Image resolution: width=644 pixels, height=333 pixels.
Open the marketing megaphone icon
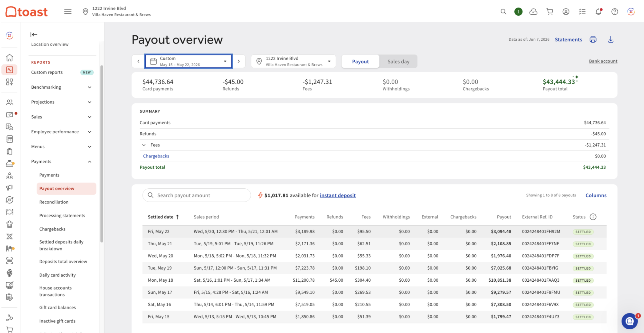(x=9, y=188)
